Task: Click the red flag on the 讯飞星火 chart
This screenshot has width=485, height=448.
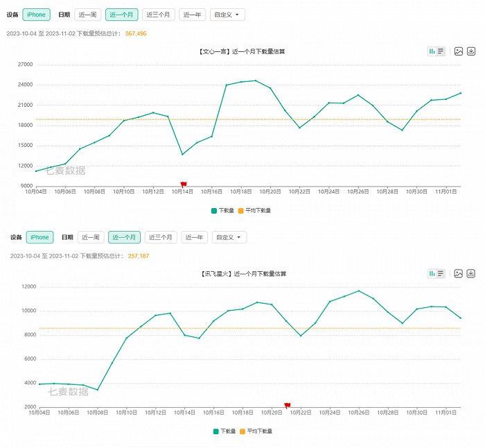Action: tap(288, 406)
